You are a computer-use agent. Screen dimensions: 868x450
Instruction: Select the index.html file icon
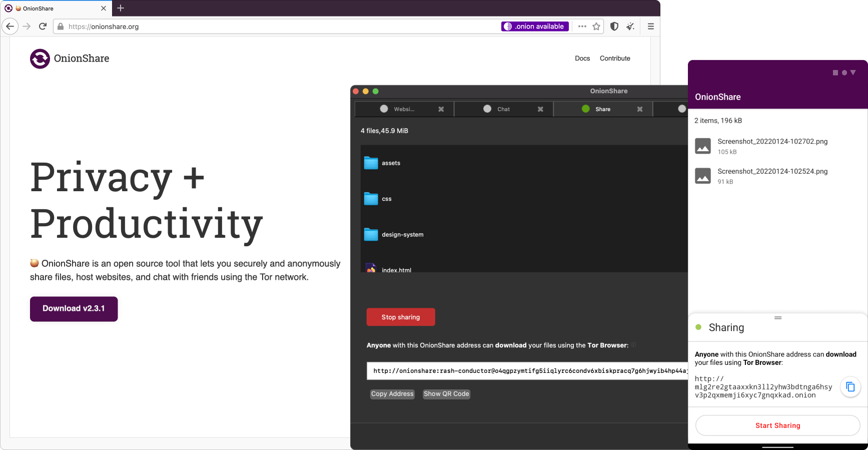tap(371, 268)
